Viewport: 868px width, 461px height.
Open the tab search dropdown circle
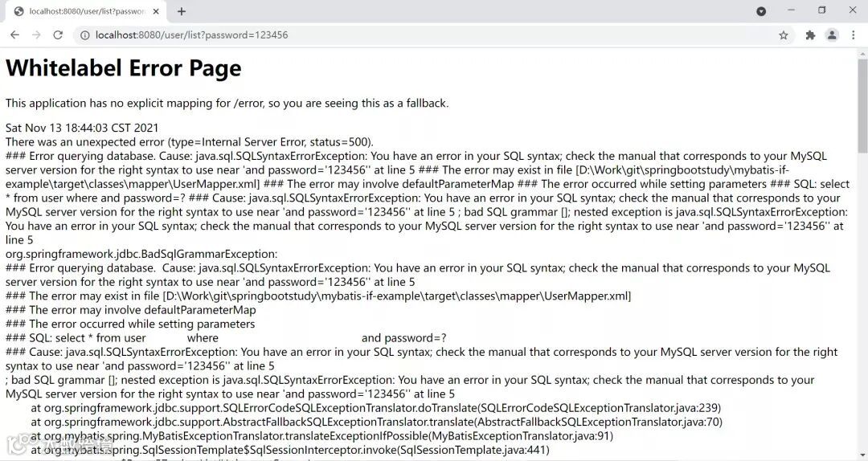(x=761, y=11)
